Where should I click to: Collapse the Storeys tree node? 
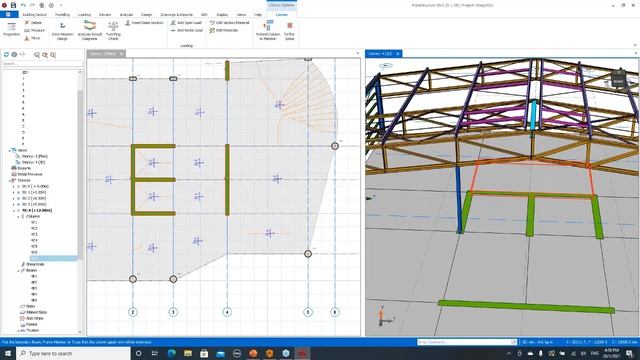[x=9, y=180]
